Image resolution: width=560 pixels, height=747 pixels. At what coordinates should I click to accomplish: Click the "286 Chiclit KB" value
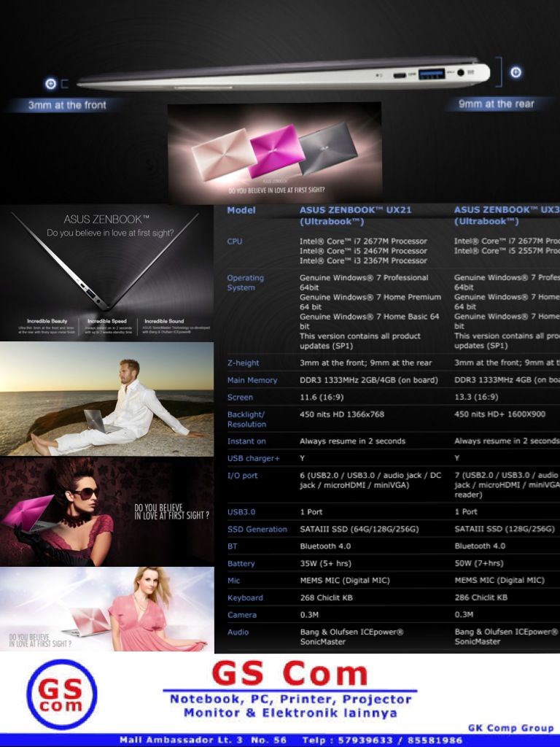[x=481, y=598]
